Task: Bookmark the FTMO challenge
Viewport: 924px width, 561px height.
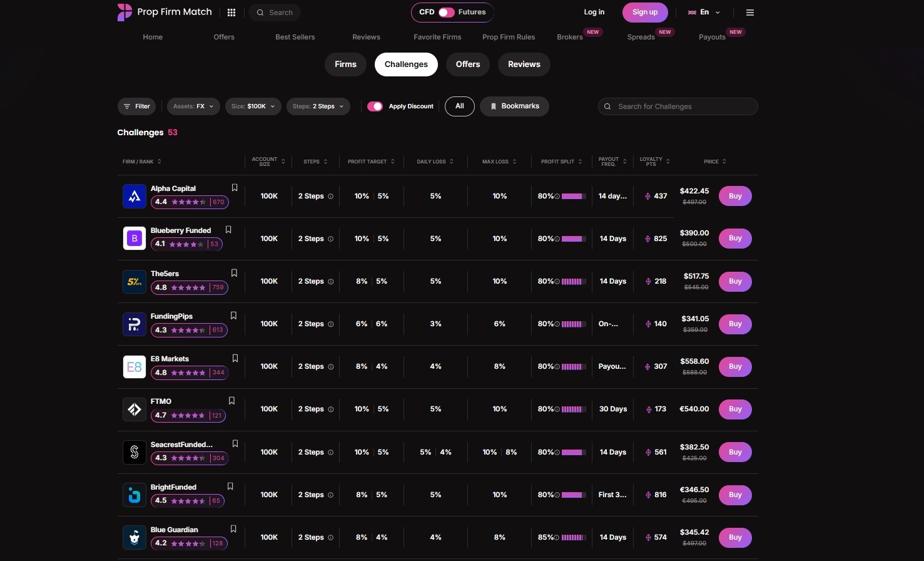Action: [231, 401]
